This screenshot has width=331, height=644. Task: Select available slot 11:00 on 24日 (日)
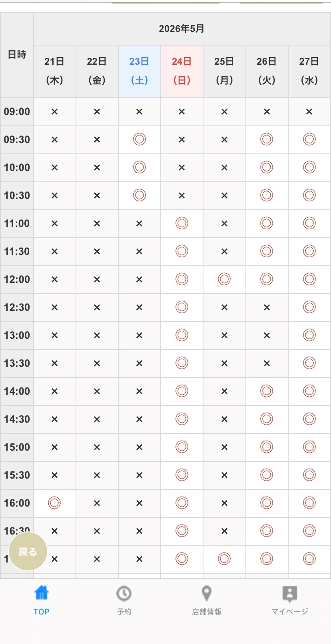click(x=182, y=223)
